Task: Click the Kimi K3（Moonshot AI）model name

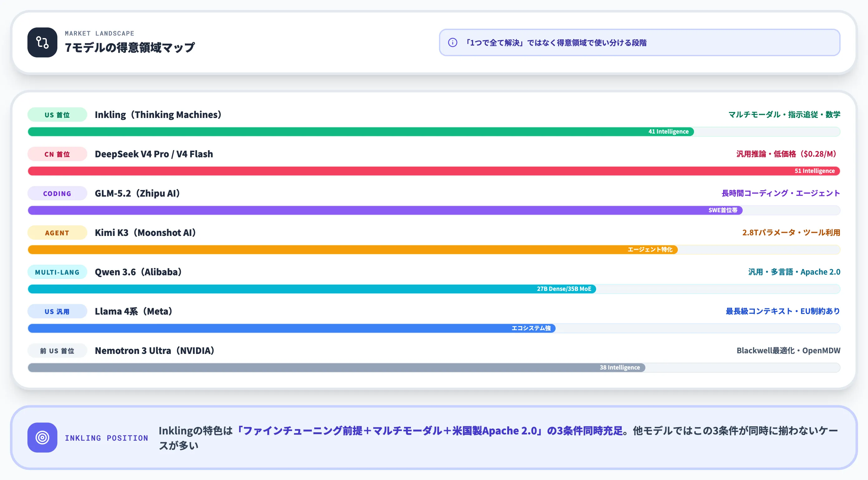Action: (x=145, y=233)
